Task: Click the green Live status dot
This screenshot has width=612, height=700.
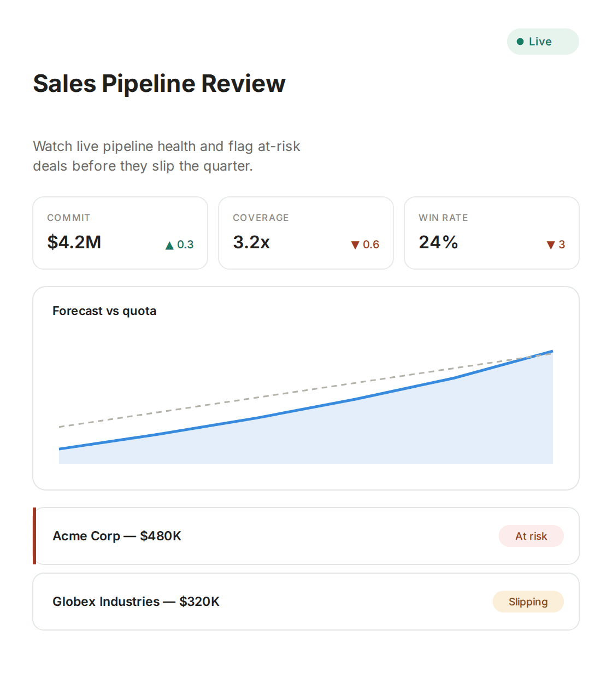Action: point(520,42)
